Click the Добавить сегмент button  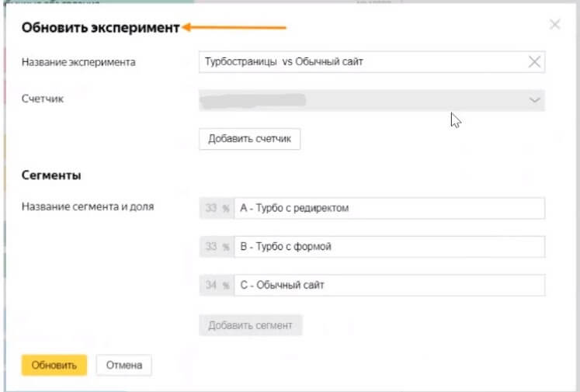(x=250, y=325)
